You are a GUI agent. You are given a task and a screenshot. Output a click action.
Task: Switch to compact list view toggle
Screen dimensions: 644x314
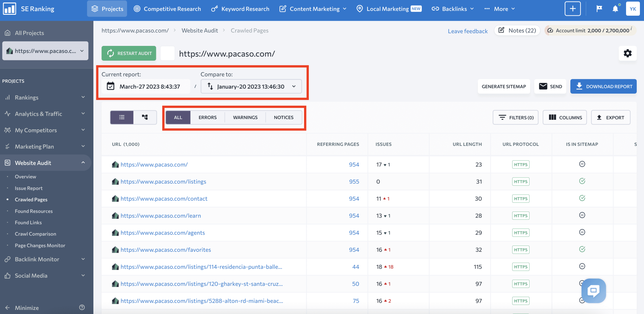click(122, 117)
